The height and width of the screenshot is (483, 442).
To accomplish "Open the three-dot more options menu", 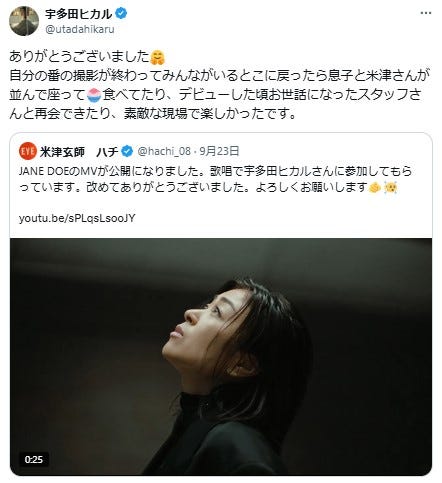I will pyautogui.click(x=426, y=13).
